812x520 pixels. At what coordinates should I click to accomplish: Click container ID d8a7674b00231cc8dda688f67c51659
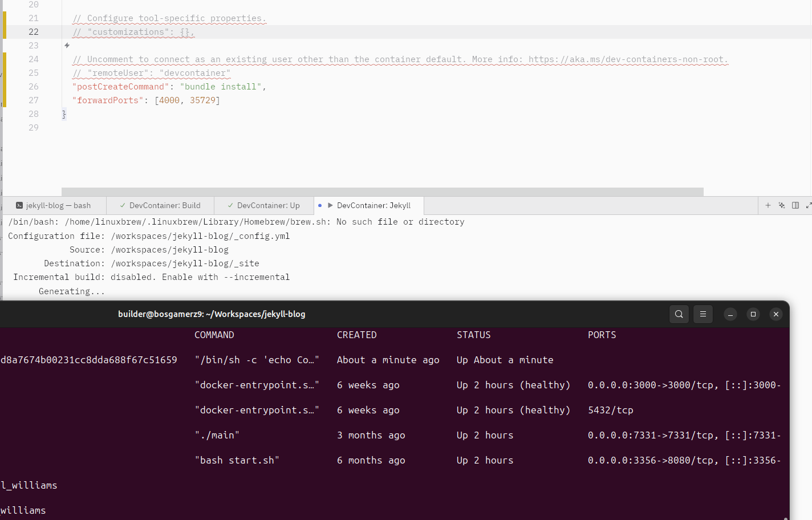(x=89, y=360)
